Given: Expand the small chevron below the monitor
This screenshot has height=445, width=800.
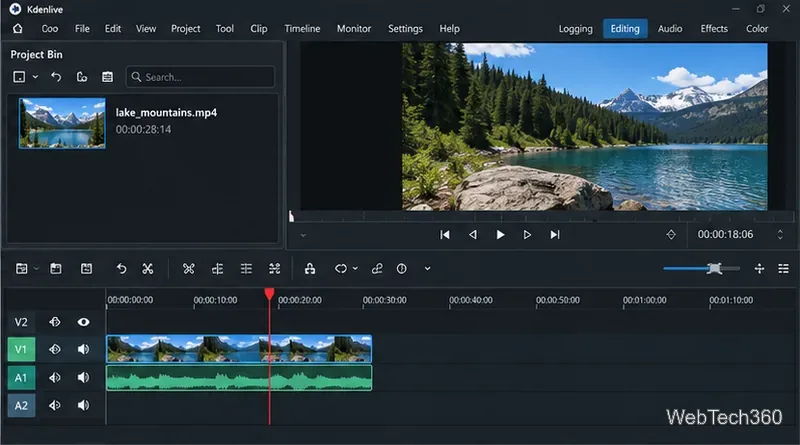Looking at the screenshot, I should point(303,236).
